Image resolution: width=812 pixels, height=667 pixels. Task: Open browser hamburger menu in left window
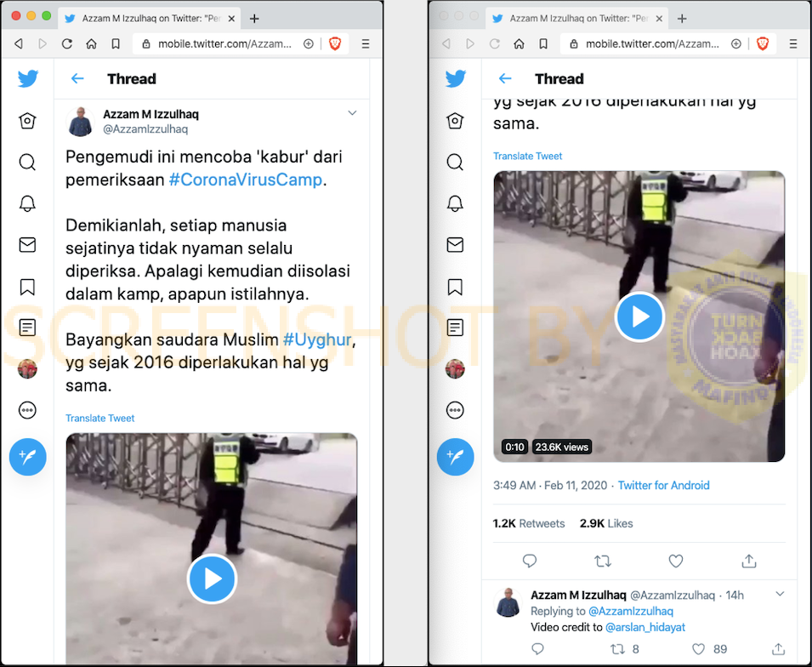click(366, 44)
